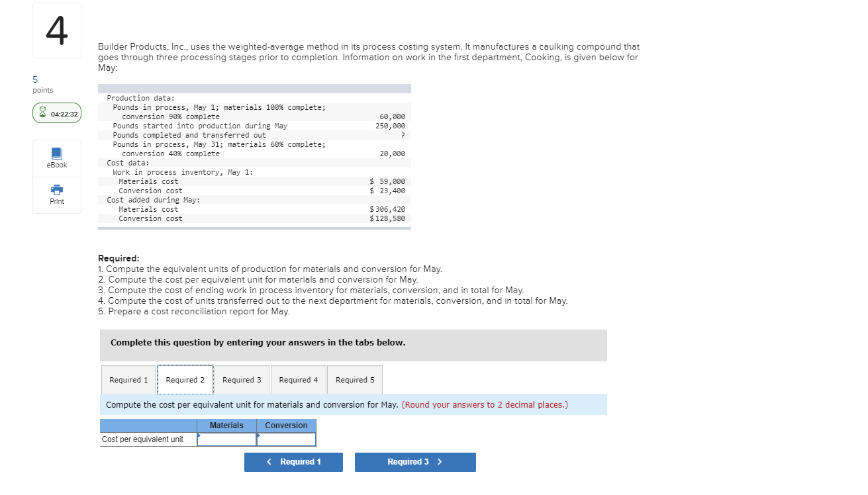
Task: Click the question number 4 box
Action: coord(57,30)
